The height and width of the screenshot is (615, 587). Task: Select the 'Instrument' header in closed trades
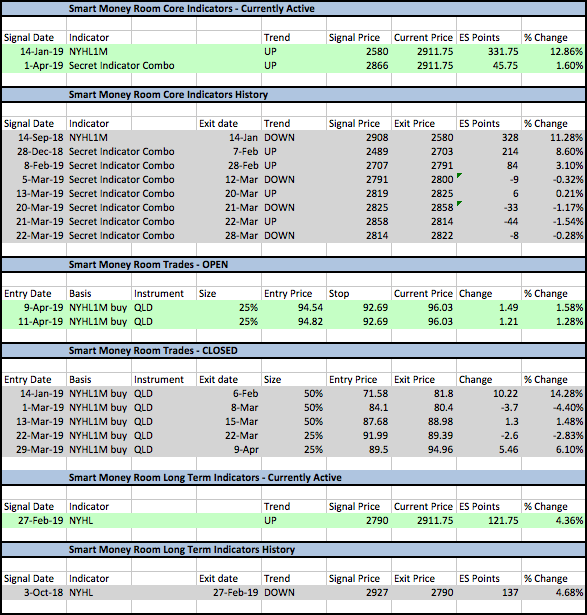click(x=158, y=380)
